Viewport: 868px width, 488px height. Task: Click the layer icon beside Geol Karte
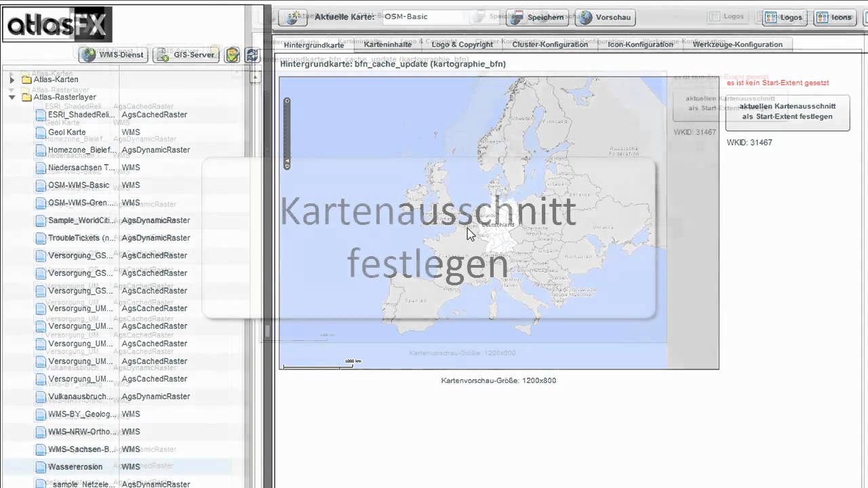(41, 132)
